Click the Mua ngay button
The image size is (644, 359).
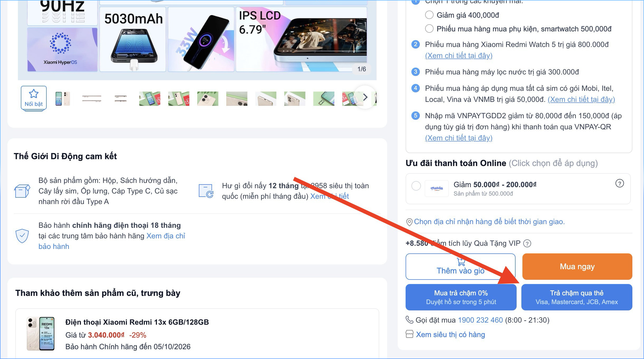point(577,266)
